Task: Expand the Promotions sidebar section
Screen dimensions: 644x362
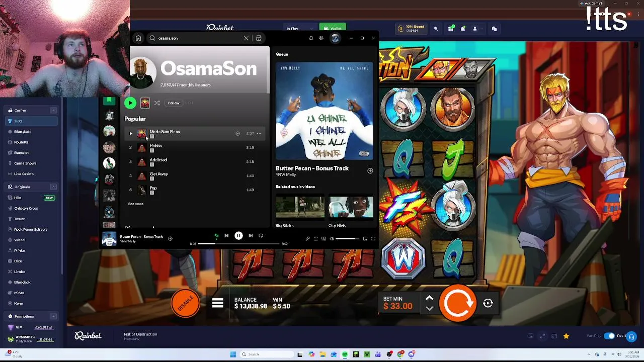Action: click(53, 317)
